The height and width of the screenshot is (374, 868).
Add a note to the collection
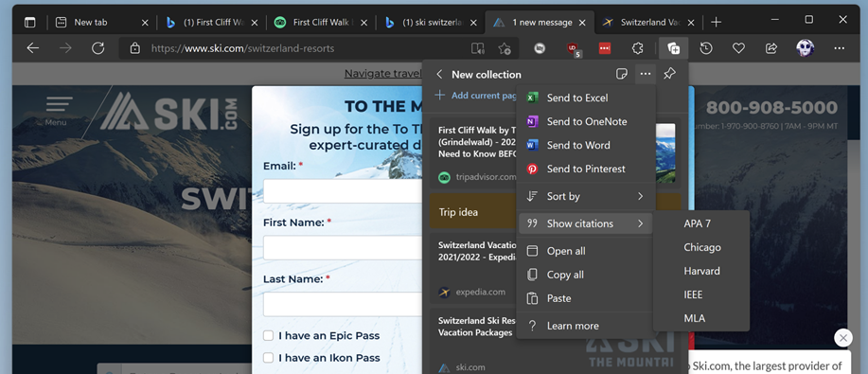click(621, 74)
